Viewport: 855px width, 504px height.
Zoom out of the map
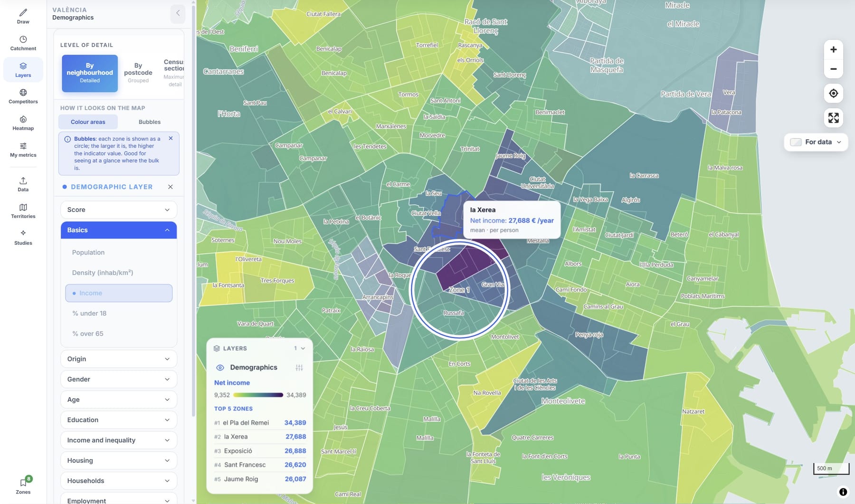(x=833, y=69)
